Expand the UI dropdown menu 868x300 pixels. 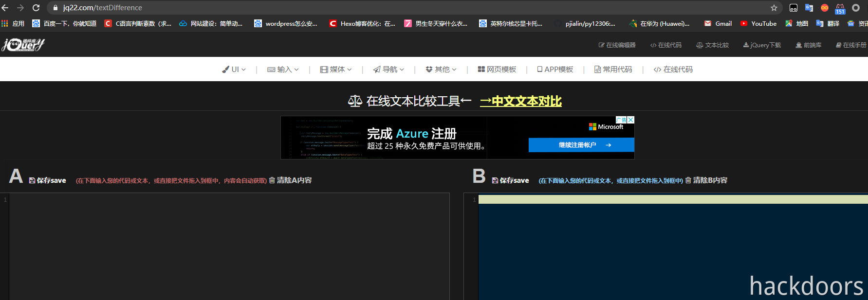234,70
